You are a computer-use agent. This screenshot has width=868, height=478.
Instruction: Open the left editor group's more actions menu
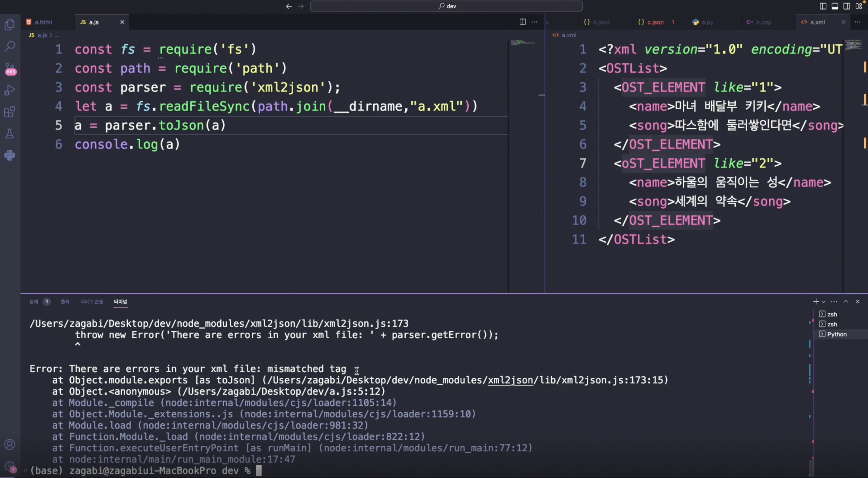(x=535, y=22)
